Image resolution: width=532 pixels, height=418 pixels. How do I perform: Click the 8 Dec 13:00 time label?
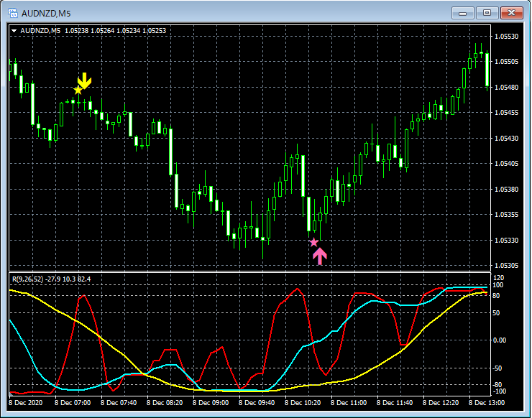[x=487, y=403]
